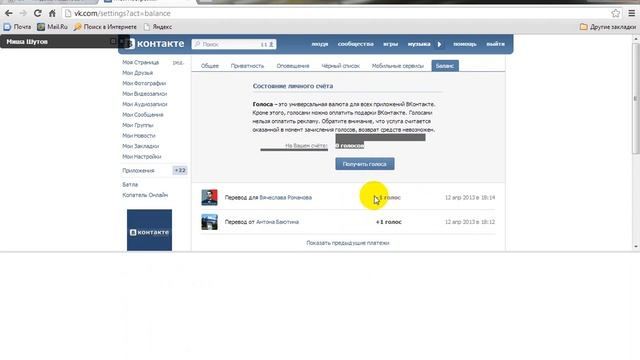
Task: Bookmark this page with the star icon
Action: (616, 13)
